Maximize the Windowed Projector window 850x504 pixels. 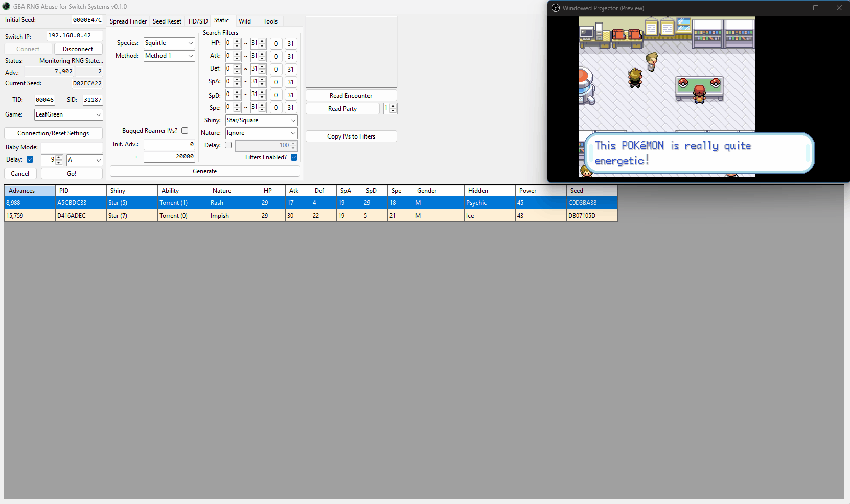coord(816,8)
